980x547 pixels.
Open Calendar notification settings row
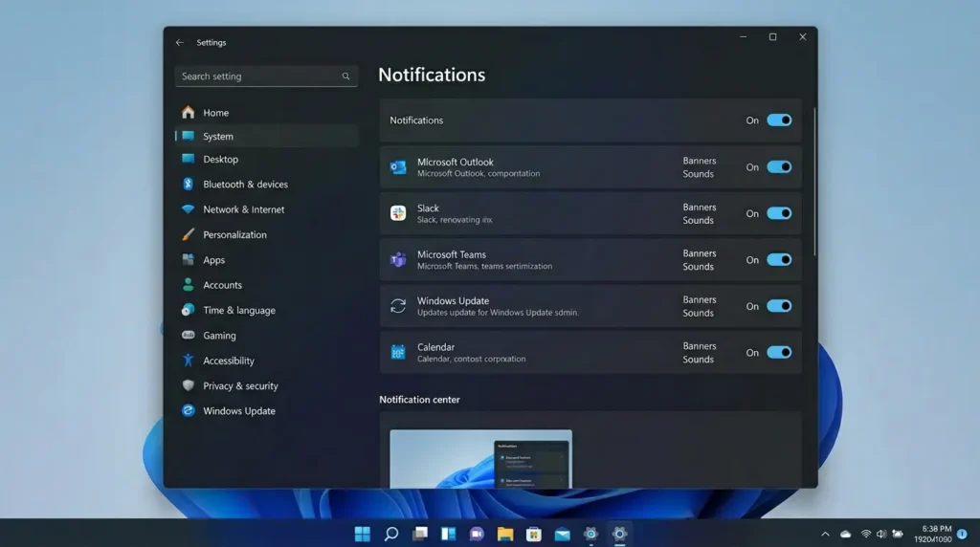pyautogui.click(x=590, y=352)
